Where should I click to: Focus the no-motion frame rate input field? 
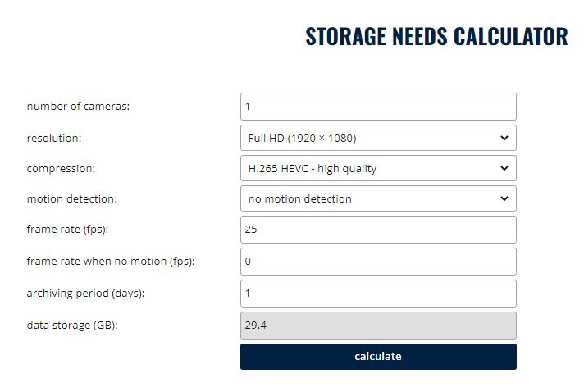(x=378, y=262)
